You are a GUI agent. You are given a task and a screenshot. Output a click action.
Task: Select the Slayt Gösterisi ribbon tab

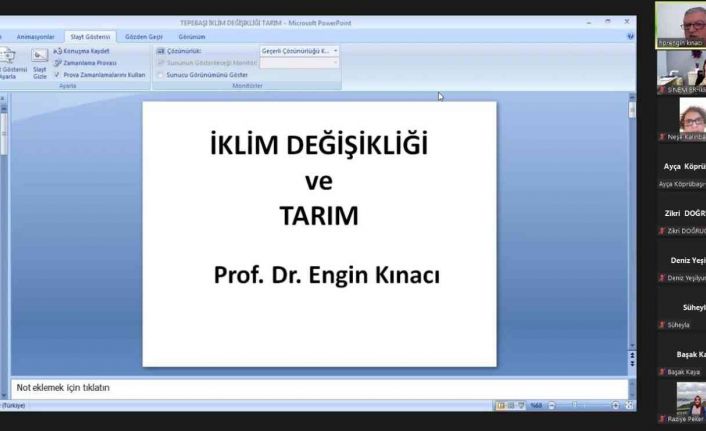pyautogui.click(x=90, y=37)
